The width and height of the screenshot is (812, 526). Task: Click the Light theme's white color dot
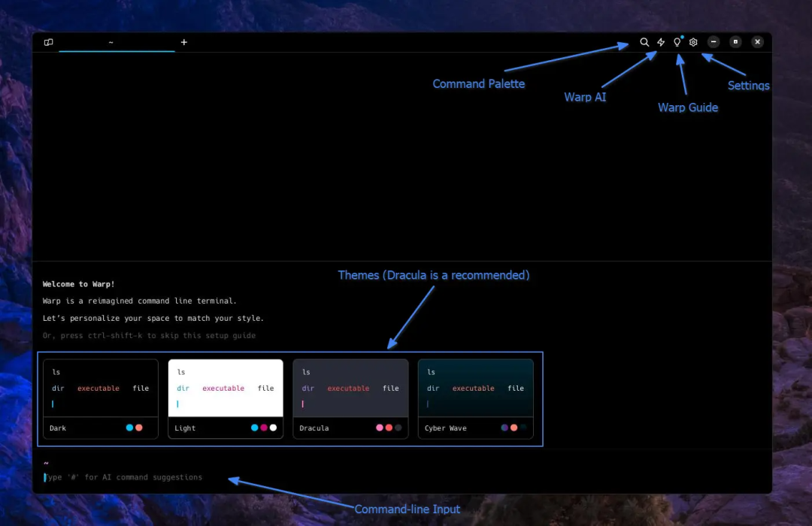pos(273,428)
